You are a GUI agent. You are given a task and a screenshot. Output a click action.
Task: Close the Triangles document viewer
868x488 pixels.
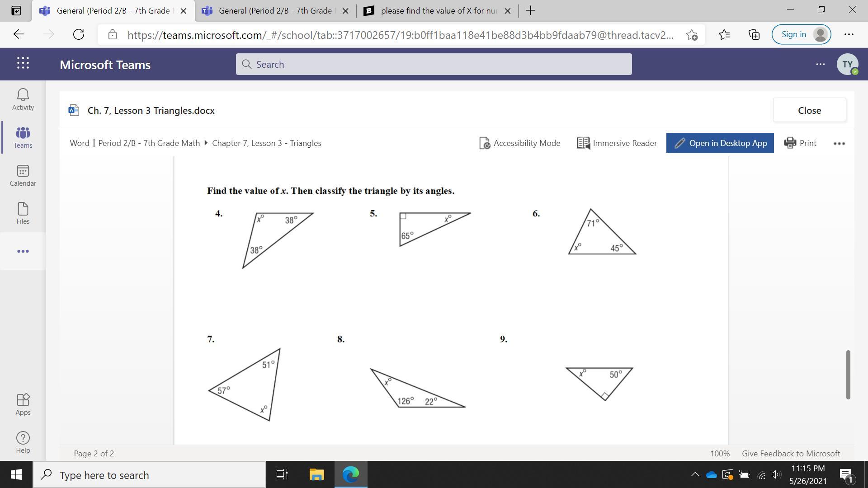coord(809,110)
